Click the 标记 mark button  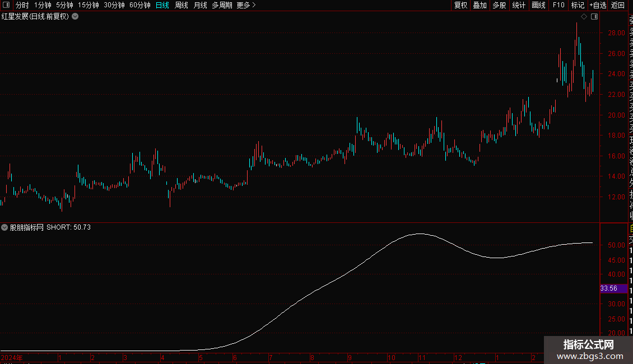(x=578, y=5)
